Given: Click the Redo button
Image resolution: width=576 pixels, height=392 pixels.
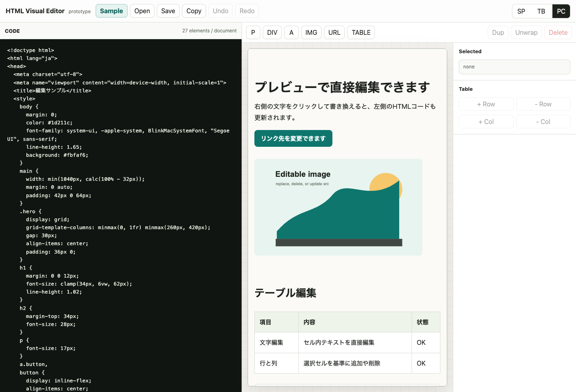Looking at the screenshot, I should [x=247, y=11].
